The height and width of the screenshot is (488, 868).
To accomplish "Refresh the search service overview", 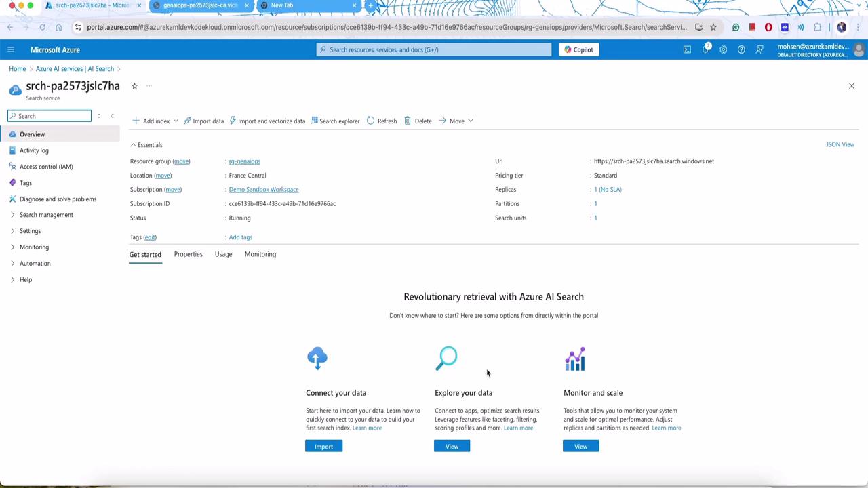I will (382, 121).
